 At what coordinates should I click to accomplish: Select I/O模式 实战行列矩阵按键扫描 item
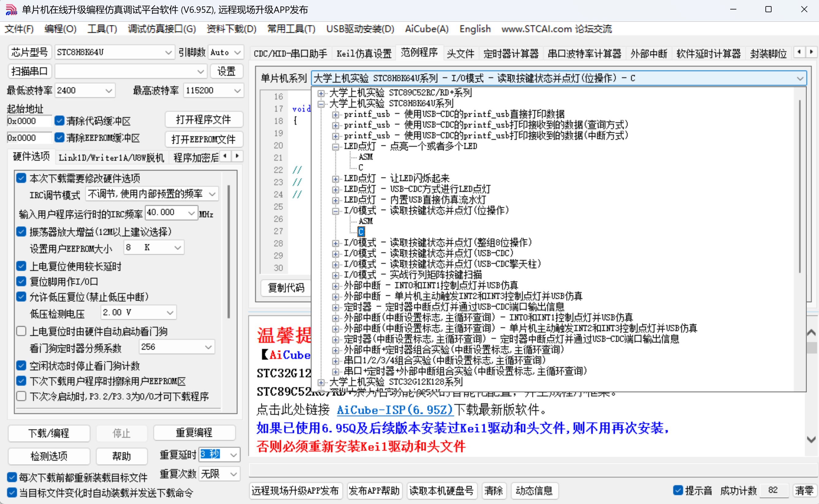point(413,275)
